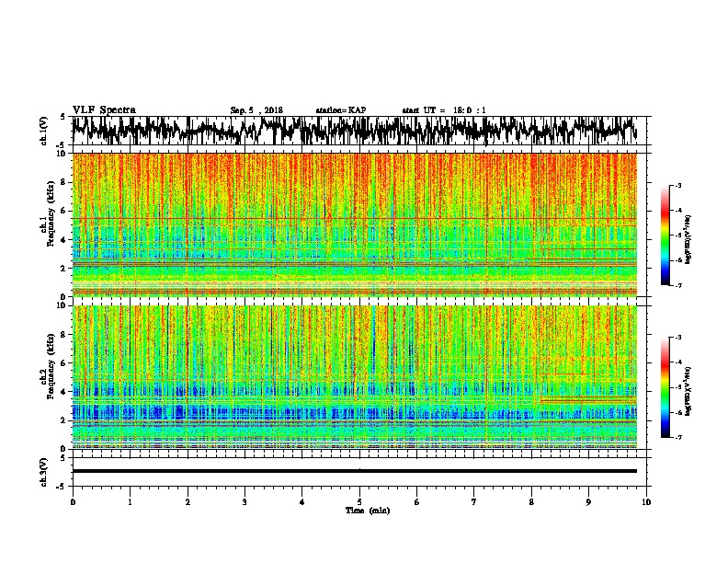This screenshot has height=563, width=728.
Task: Click the ch.1(V) waveform panel
Action: 359,131
